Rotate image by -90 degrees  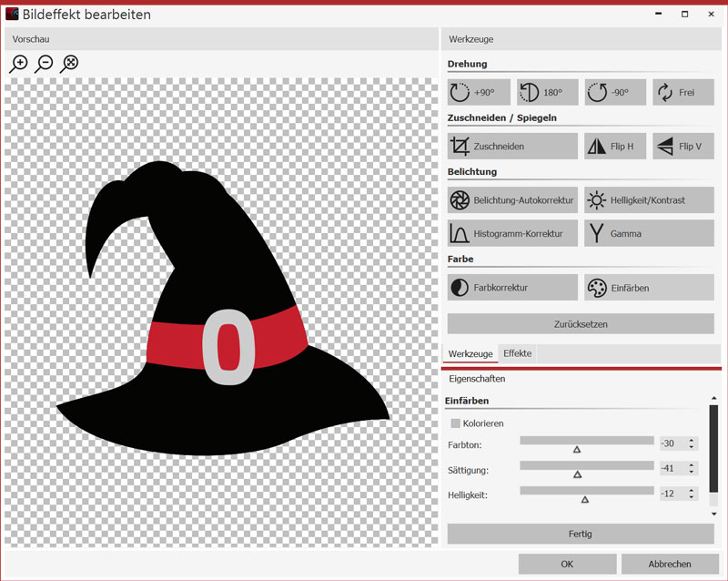pyautogui.click(x=615, y=92)
